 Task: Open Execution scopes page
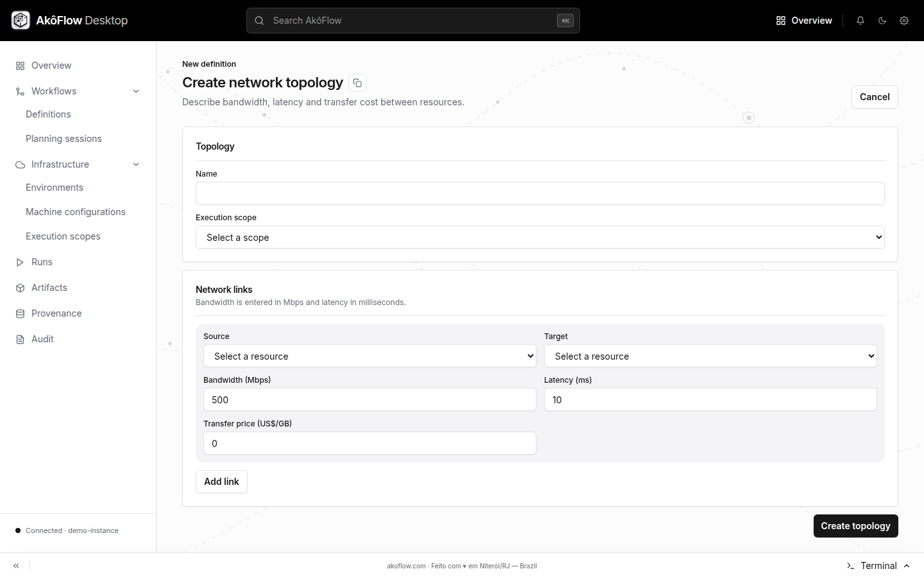click(63, 236)
